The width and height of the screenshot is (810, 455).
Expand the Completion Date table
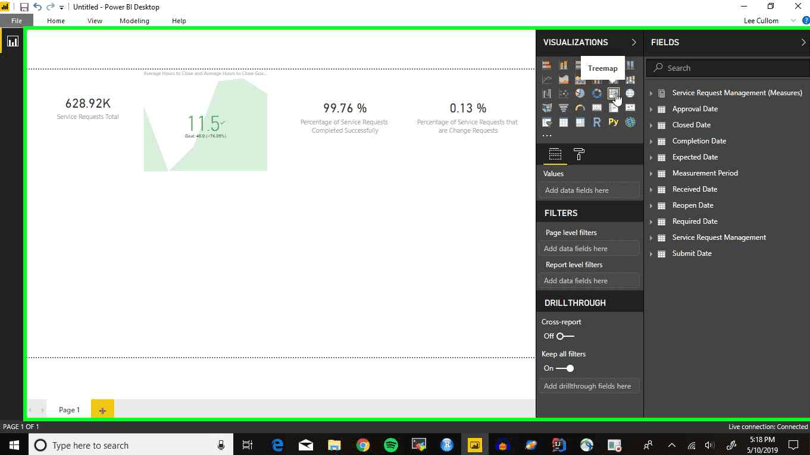coord(651,141)
